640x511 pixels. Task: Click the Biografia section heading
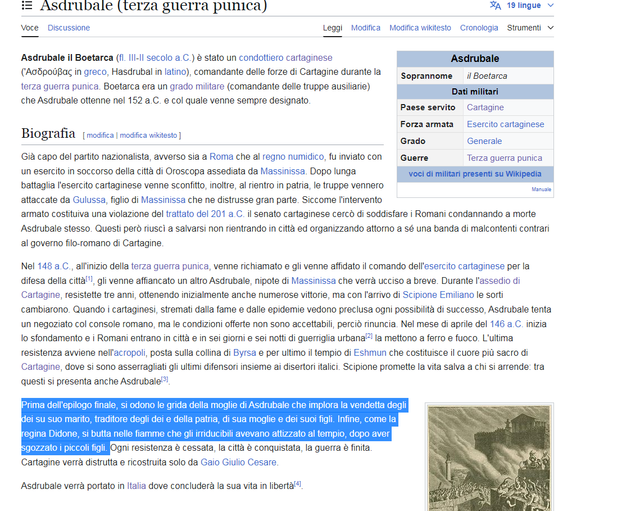[x=48, y=133]
